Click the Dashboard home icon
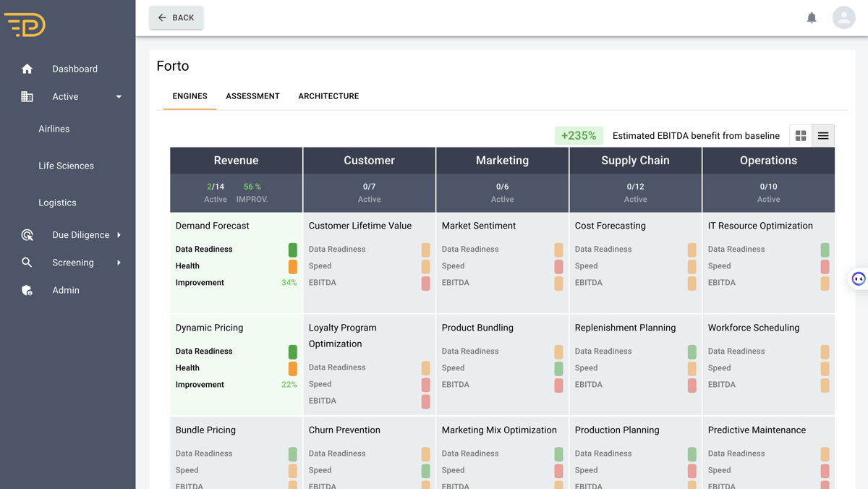This screenshot has height=489, width=868. click(x=27, y=69)
